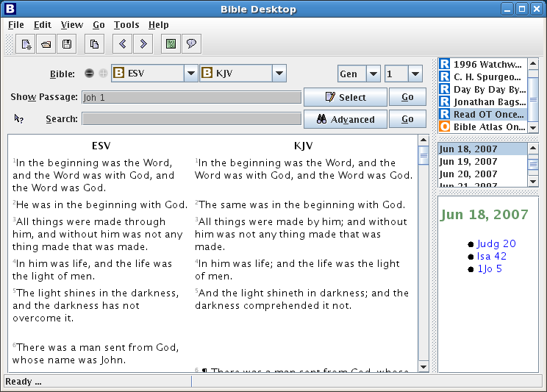Screen dimensions: 547x392
Task: Click the new Bible view toolbar icon
Action: pos(26,44)
